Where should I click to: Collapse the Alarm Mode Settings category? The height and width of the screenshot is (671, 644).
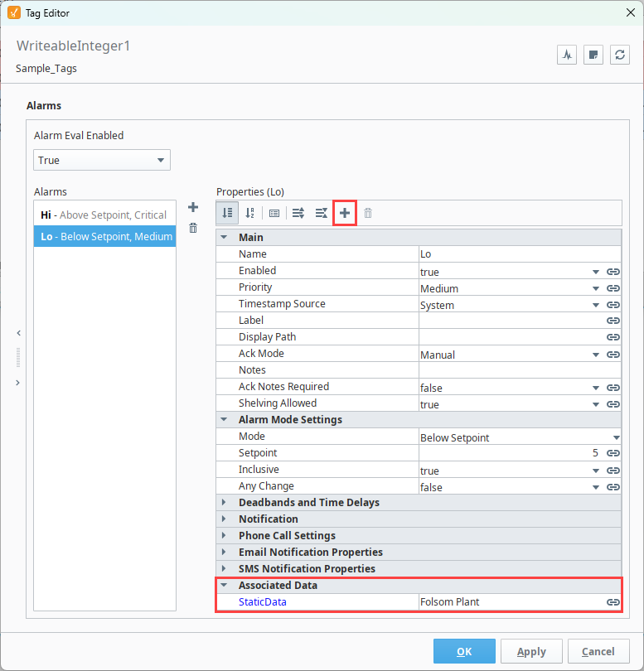(224, 419)
